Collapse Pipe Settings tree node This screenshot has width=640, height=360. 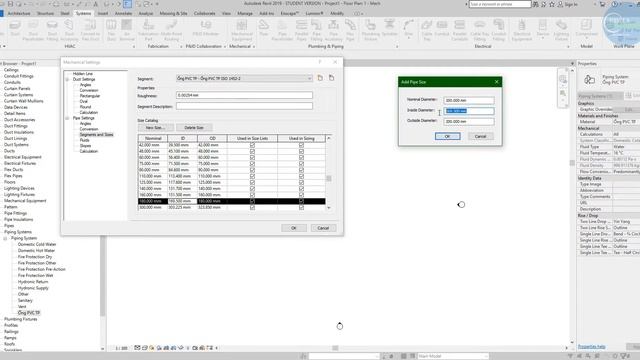67,118
